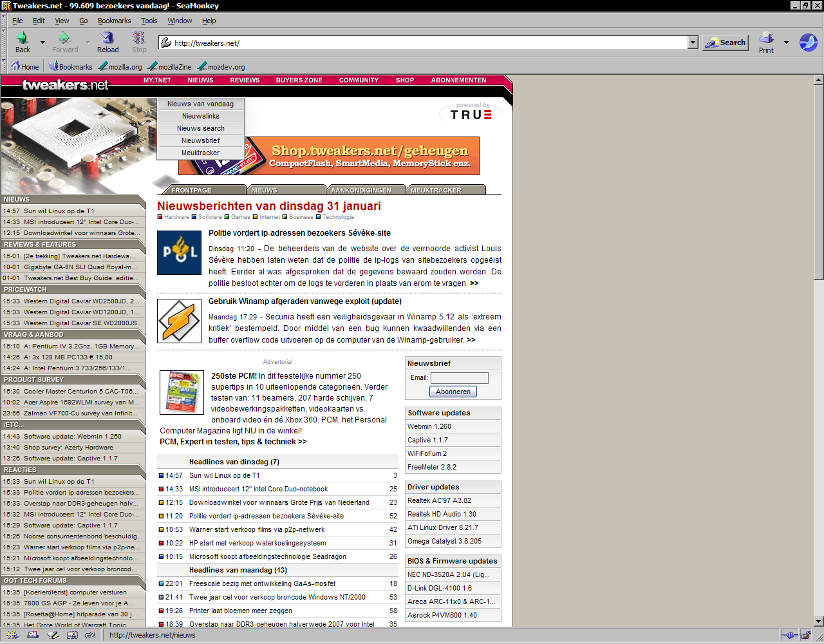Screen dimensions: 824x644
Task: Click the PCM magazine cover image
Action: (x=182, y=392)
